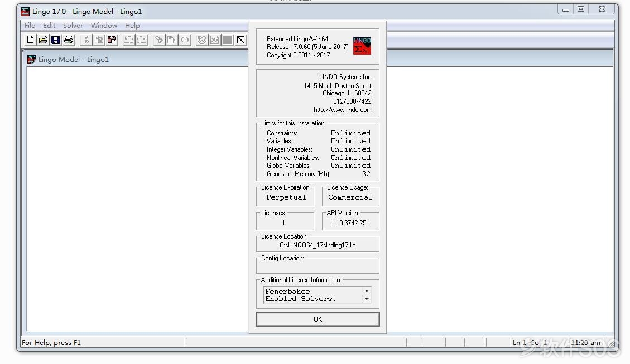
Task: Click the license path C:\LINGO64_17\lndlng17.lic
Action: click(318, 245)
